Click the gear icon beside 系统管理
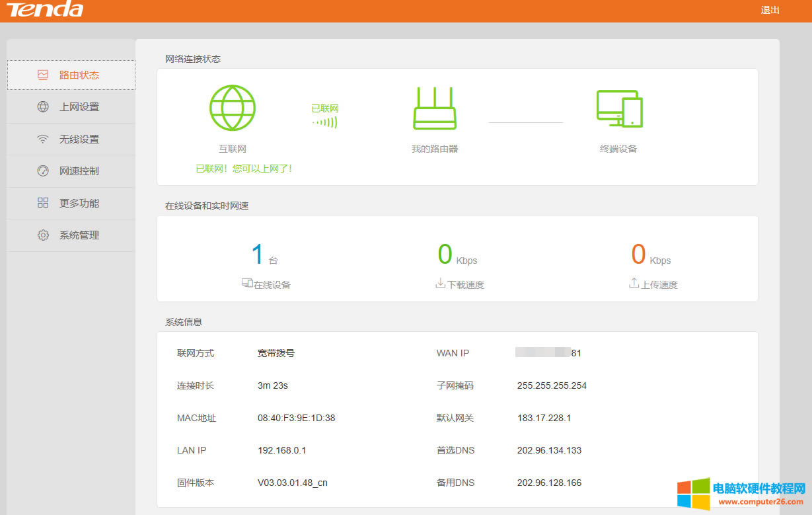This screenshot has width=812, height=515. click(42, 235)
